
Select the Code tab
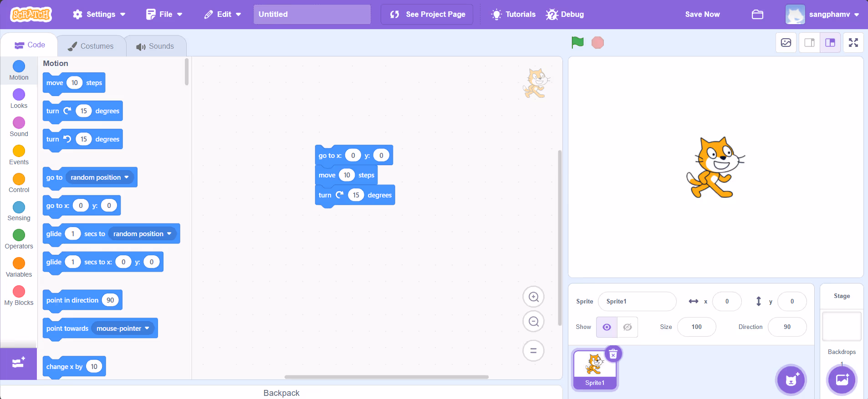(x=30, y=45)
